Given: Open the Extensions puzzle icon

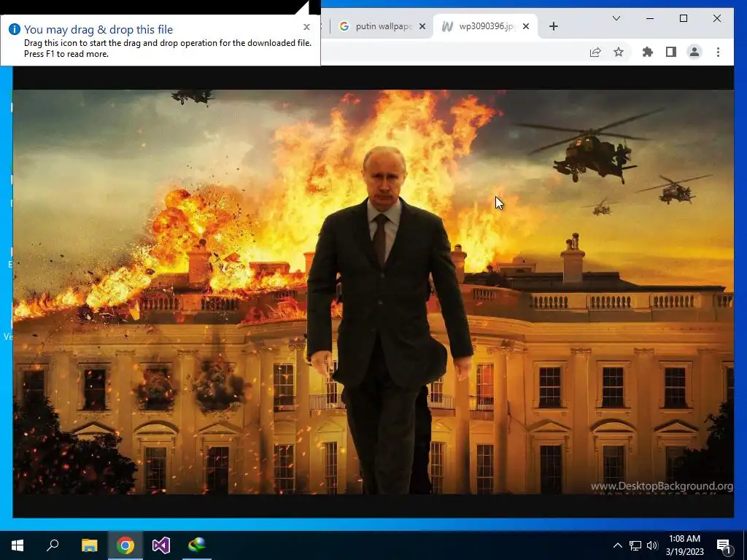Looking at the screenshot, I should [x=648, y=52].
